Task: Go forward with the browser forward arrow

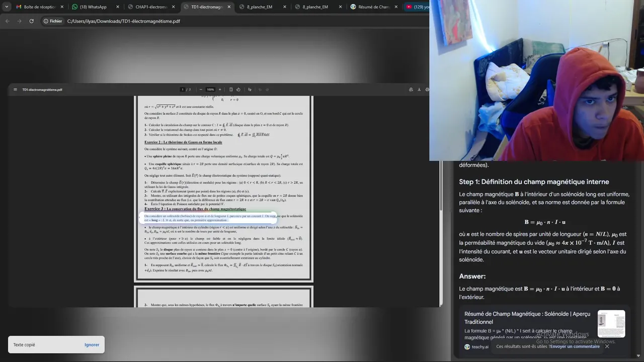Action: (x=19, y=21)
